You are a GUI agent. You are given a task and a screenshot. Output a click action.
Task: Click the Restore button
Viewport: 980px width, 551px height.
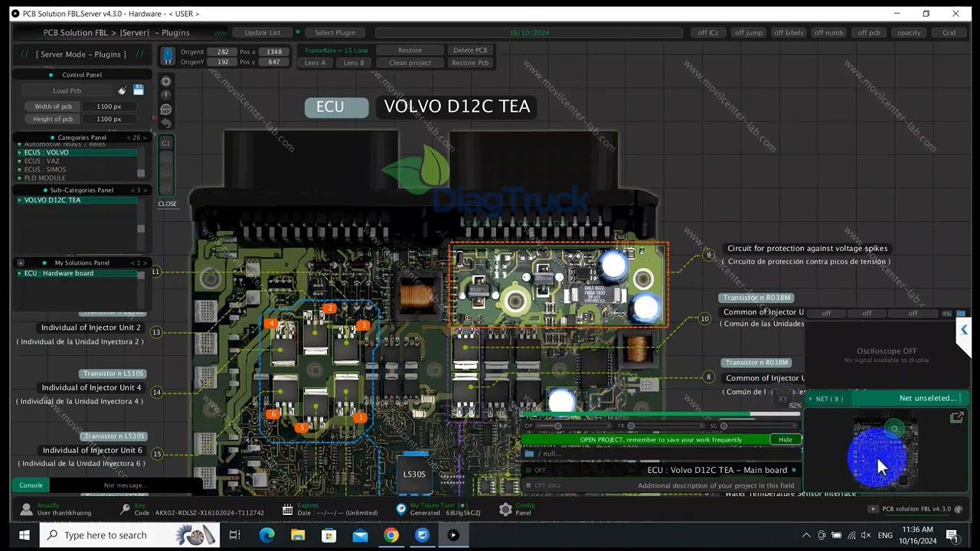click(410, 51)
